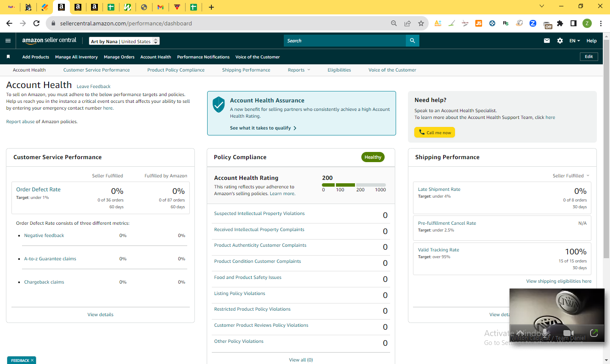Screen dimensions: 610x364
Task: Reload the page
Action: coord(36,23)
